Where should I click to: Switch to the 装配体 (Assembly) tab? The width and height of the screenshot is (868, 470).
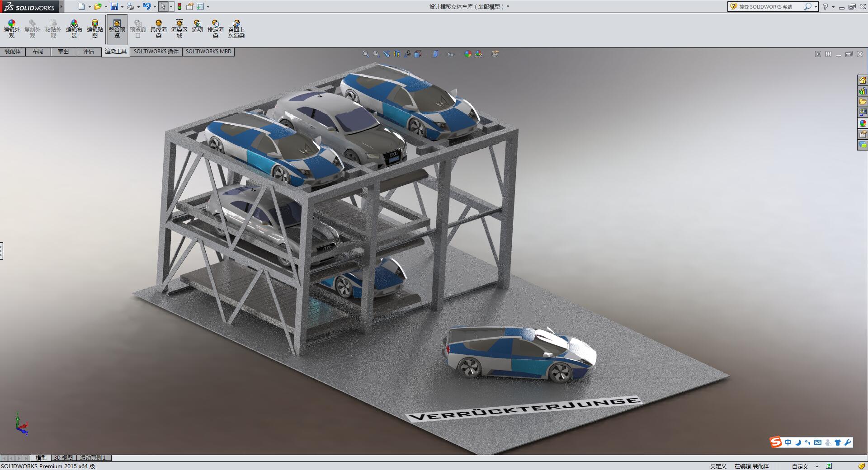tap(13, 52)
